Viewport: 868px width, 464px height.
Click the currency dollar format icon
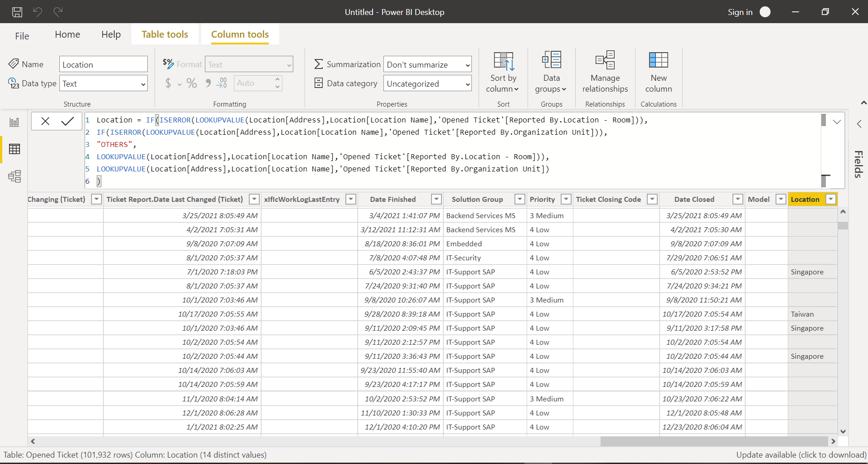(x=168, y=83)
